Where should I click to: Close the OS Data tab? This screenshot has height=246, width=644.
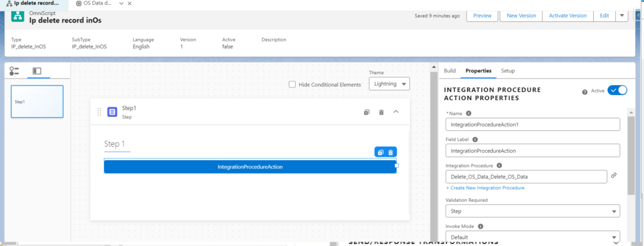pos(130,3)
